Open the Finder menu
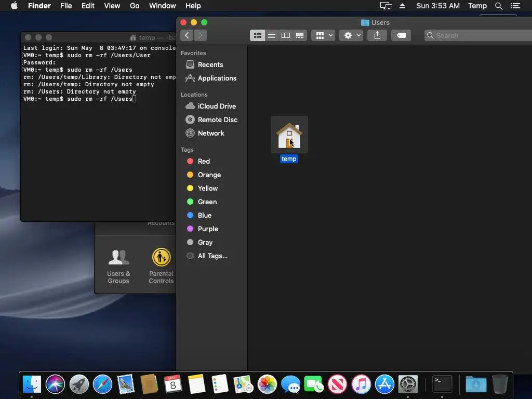The image size is (532, 399). point(39,6)
